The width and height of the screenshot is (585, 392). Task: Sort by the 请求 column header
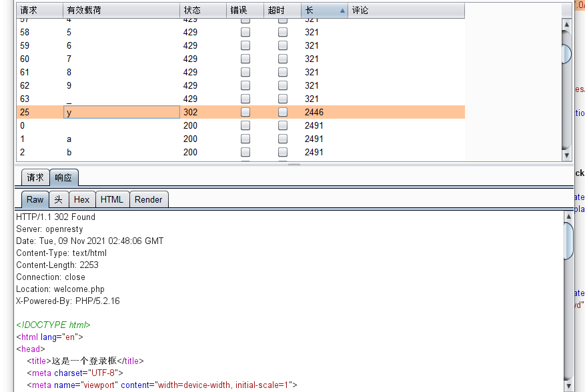click(x=39, y=10)
